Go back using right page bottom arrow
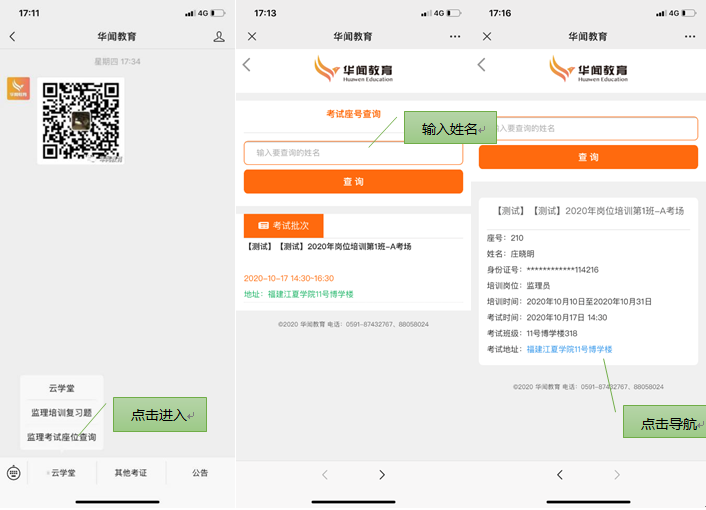This screenshot has height=510, width=706. [560, 475]
